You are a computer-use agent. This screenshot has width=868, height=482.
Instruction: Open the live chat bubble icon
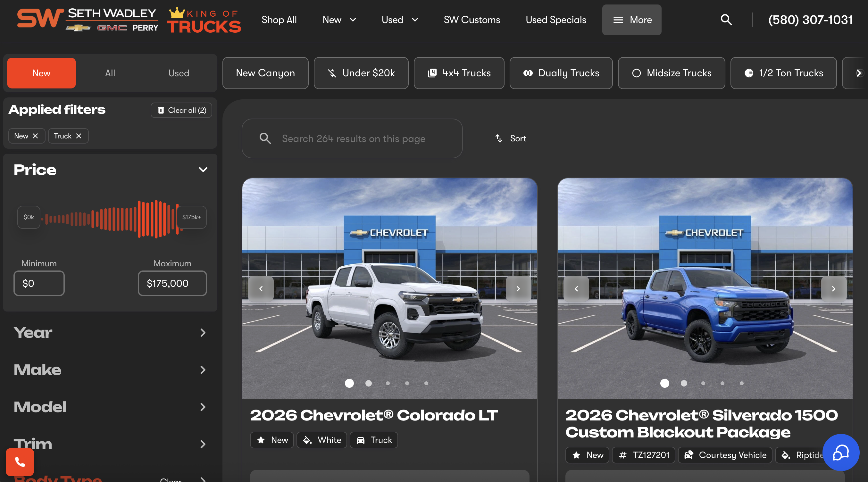click(x=841, y=453)
